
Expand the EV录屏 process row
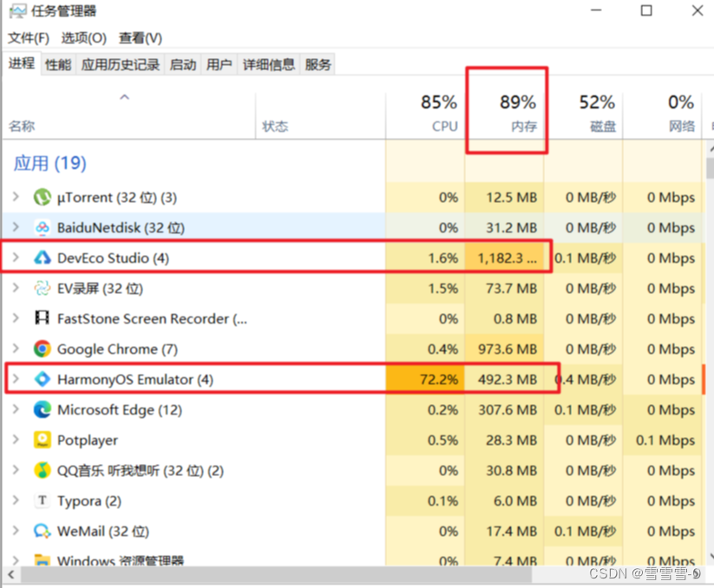click(x=16, y=288)
